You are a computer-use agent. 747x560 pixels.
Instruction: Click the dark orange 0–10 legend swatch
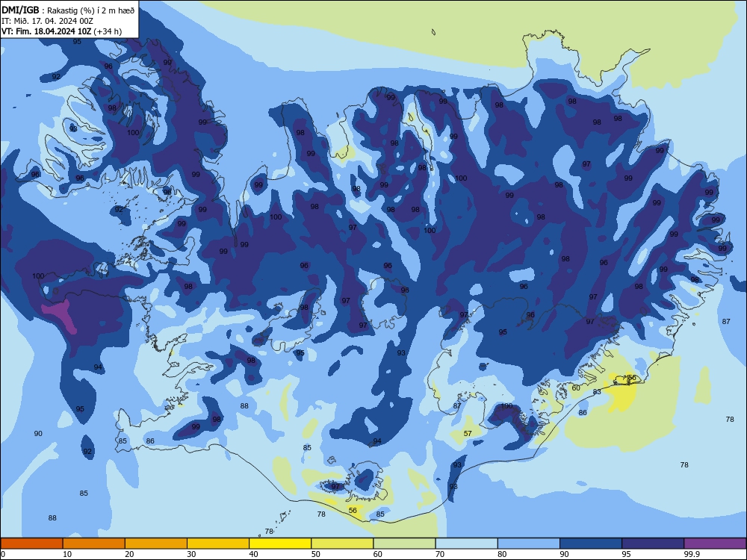tap(31, 544)
